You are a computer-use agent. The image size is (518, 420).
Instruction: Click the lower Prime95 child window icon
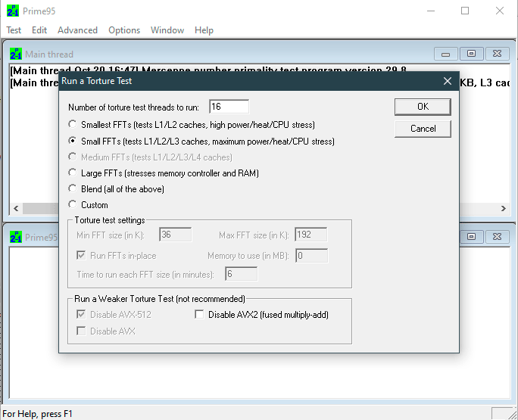[x=16, y=237]
